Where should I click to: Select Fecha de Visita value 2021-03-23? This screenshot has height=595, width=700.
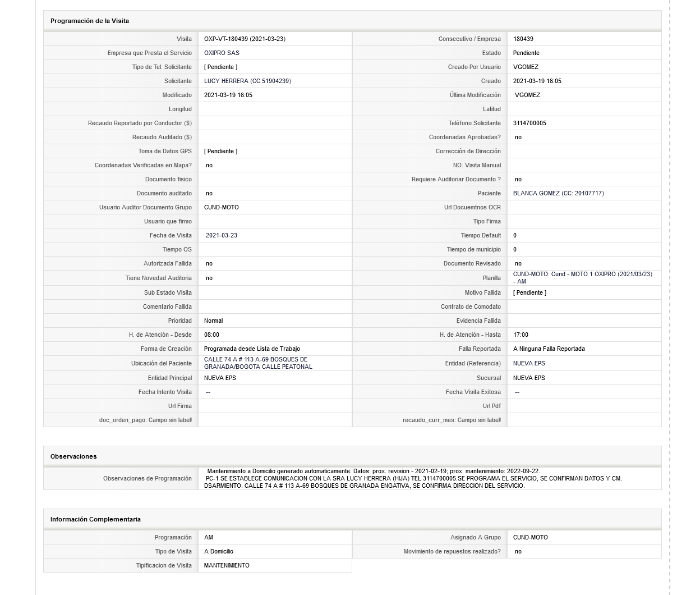tap(222, 235)
